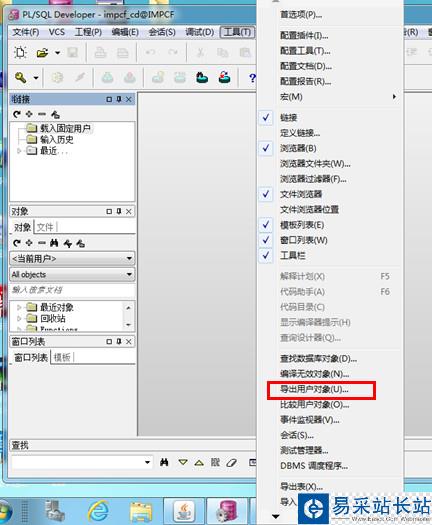Click the find-next down triangle in 查找 bar

pos(183,462)
